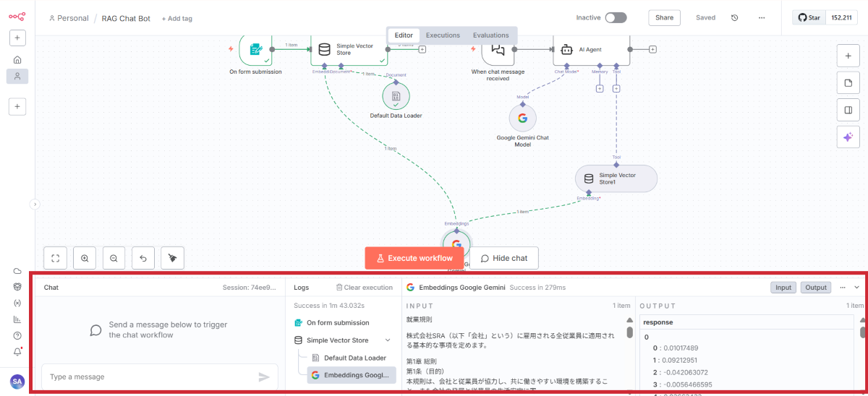Open the AI assistant sparkle icon
The image size is (868, 396).
[x=848, y=137]
